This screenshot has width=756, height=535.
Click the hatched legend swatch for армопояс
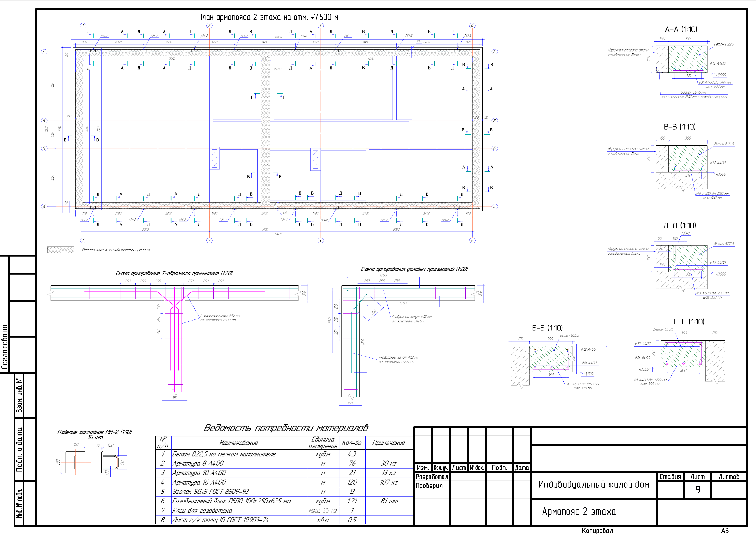(61, 250)
